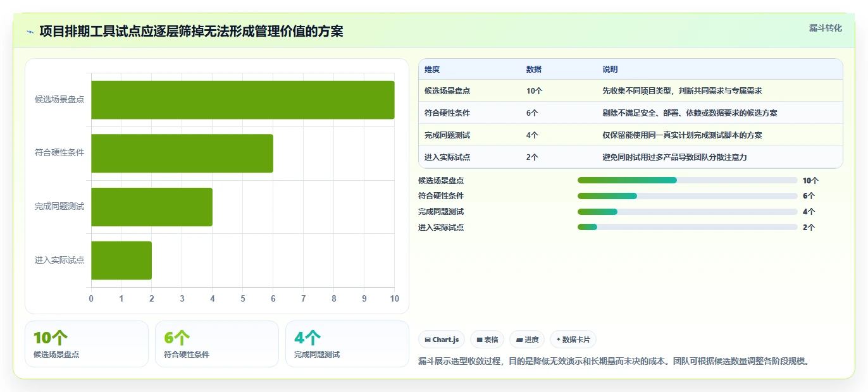This screenshot has width=868, height=392.
Task: Click the 候选场景盘点 label in progress list
Action: pyautogui.click(x=441, y=180)
